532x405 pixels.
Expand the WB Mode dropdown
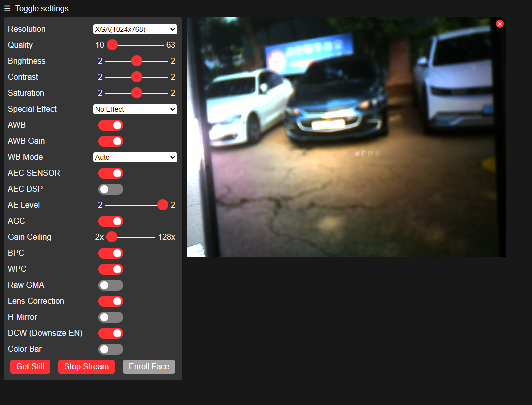135,157
